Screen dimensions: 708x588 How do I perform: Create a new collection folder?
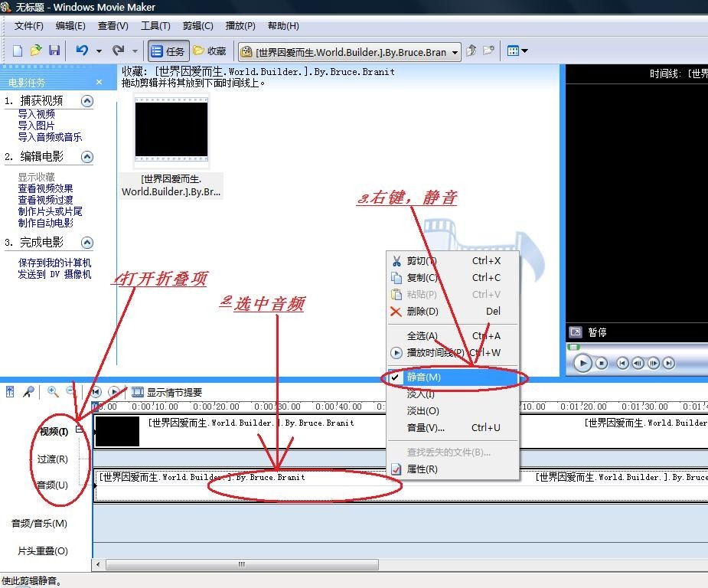click(x=488, y=51)
